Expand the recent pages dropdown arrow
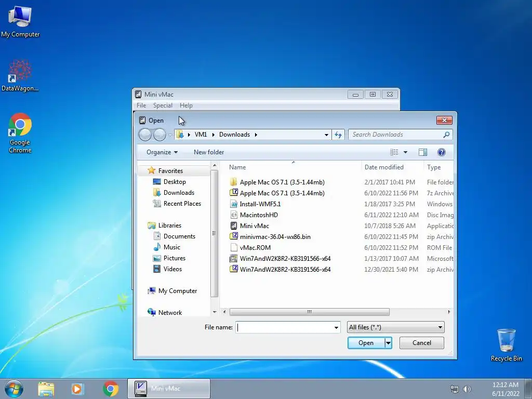Screen dimensions: 532x399 click(x=170, y=135)
